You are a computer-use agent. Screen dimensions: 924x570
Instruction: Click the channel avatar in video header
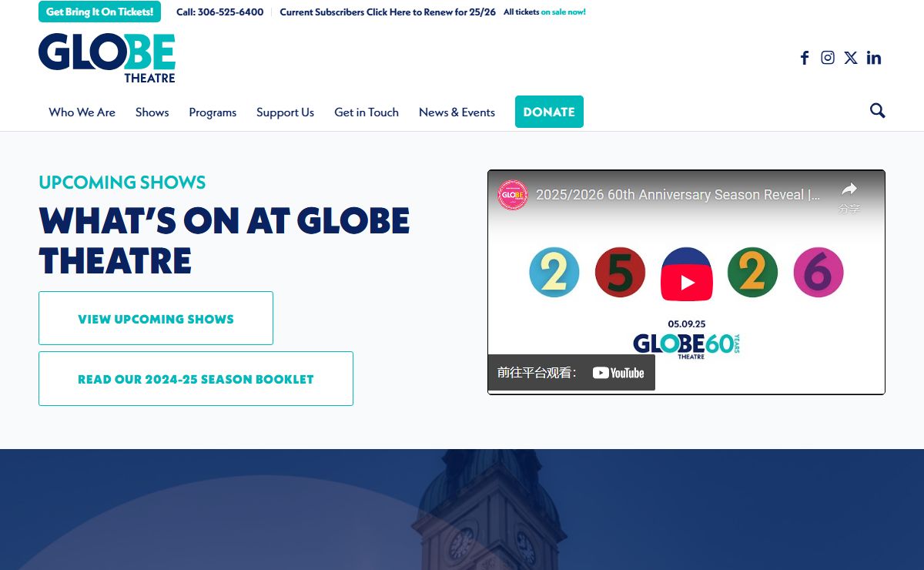pos(513,195)
